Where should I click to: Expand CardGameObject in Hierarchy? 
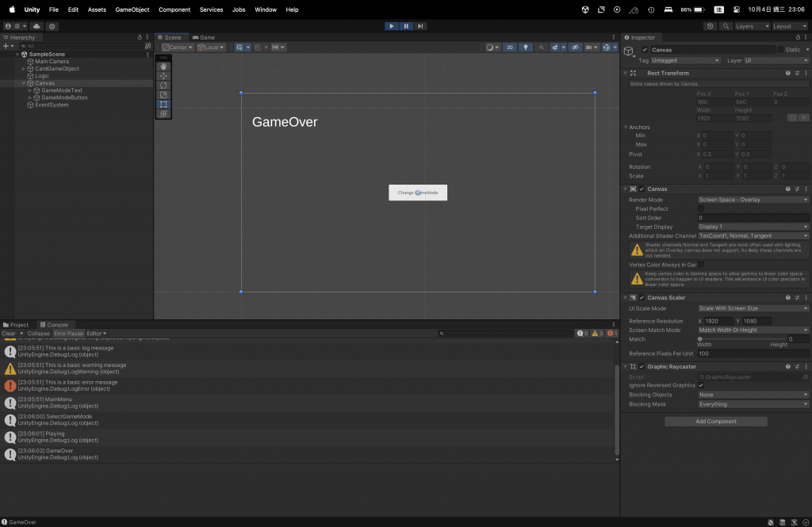click(23, 69)
